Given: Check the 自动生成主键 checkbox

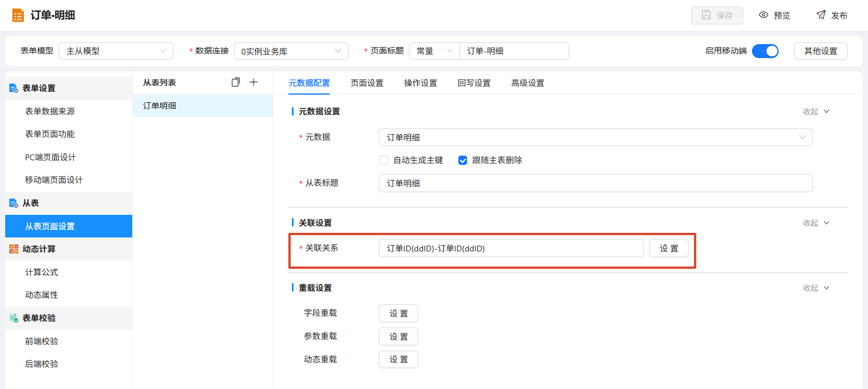Looking at the screenshot, I should point(383,160).
